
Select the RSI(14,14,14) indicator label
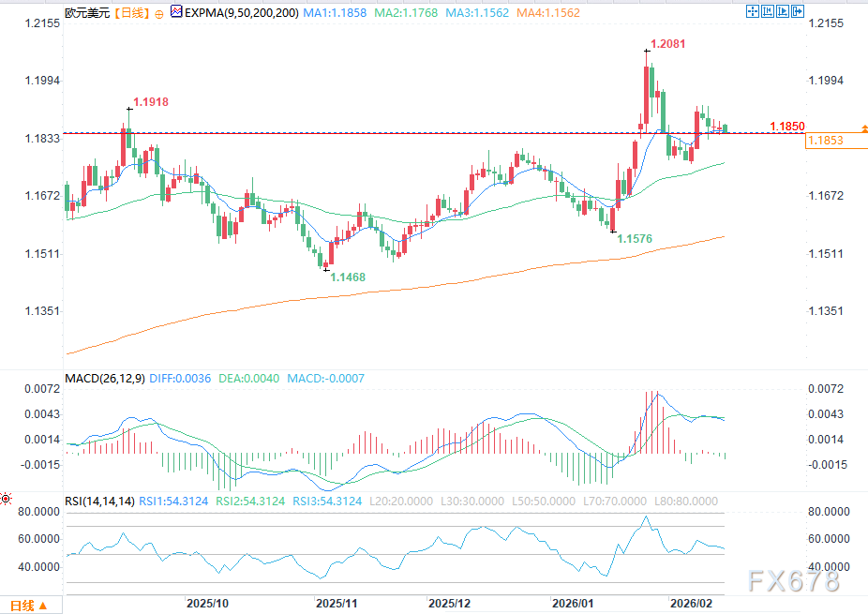(98, 502)
